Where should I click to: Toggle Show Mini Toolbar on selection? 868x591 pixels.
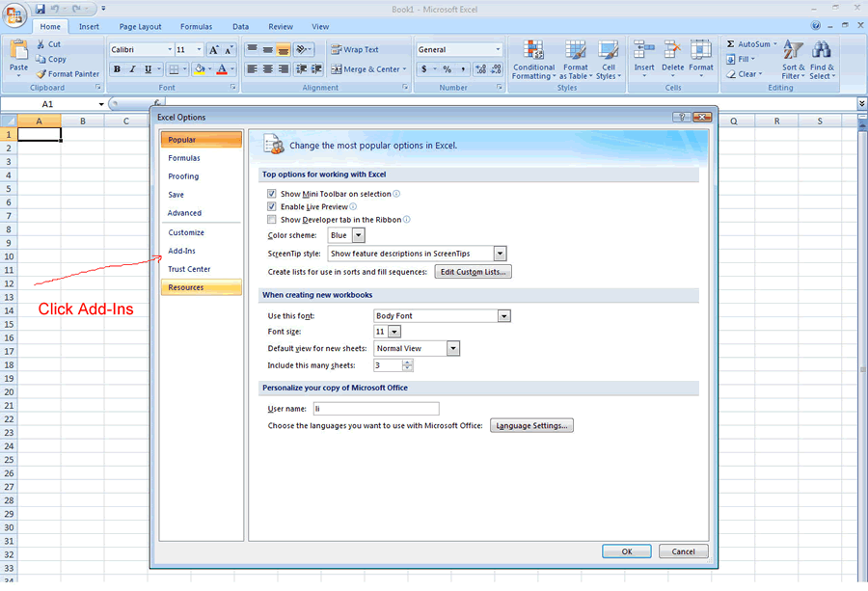[x=271, y=194]
